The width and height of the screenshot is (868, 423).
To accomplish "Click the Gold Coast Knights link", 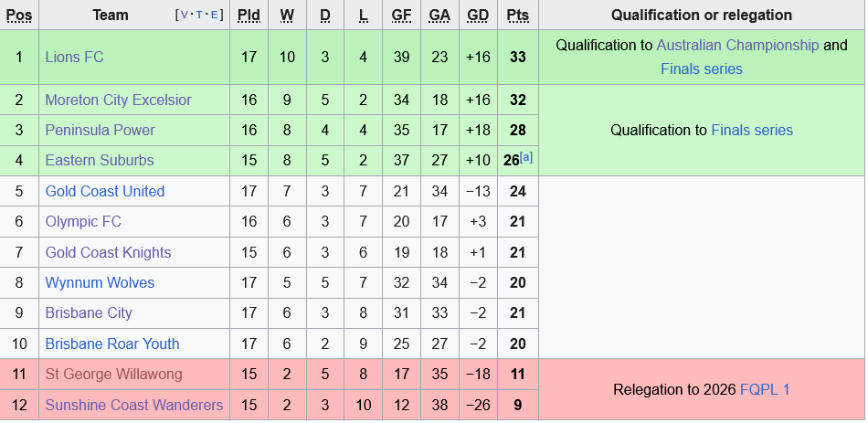I will (108, 252).
